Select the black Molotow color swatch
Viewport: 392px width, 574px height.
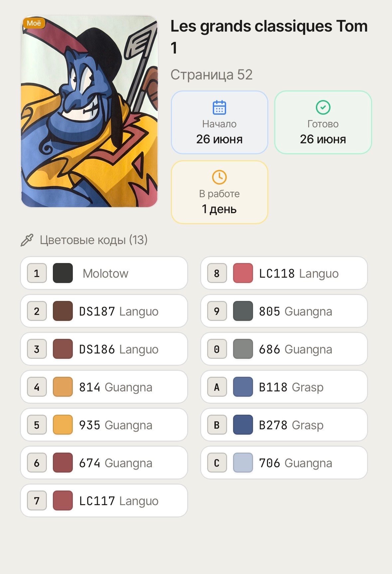click(x=63, y=273)
